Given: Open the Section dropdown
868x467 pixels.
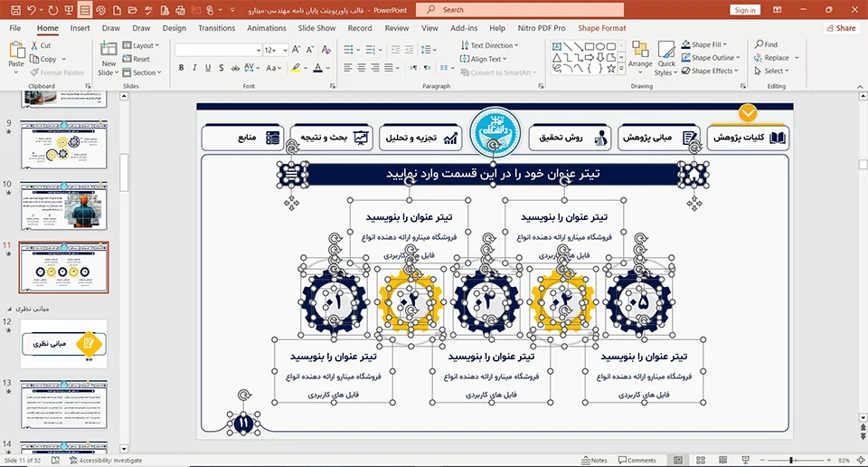Looking at the screenshot, I should coord(142,72).
